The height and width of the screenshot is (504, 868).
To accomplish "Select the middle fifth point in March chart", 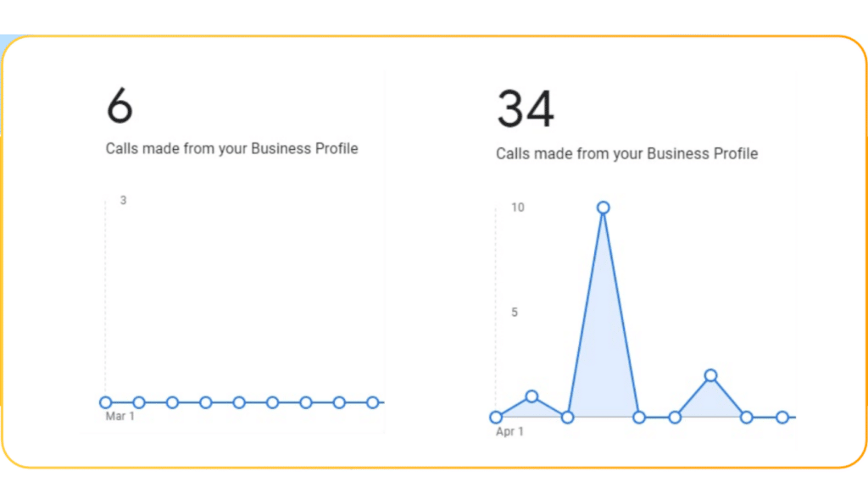I will point(239,402).
